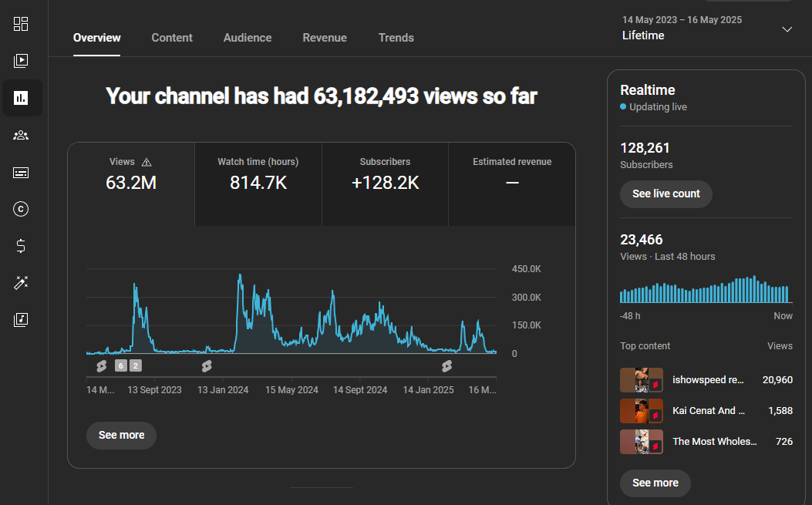Click See more under the views chart
This screenshot has width=812, height=505.
click(121, 435)
